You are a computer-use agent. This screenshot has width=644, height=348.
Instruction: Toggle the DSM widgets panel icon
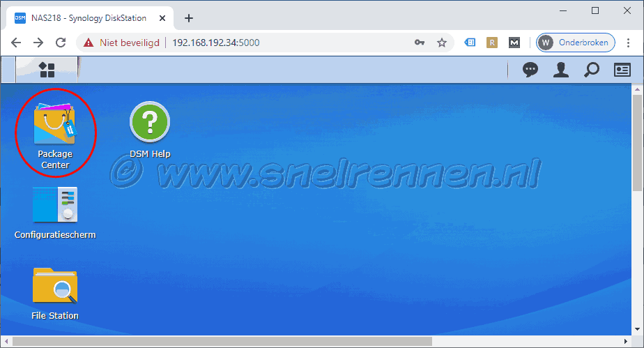point(622,70)
